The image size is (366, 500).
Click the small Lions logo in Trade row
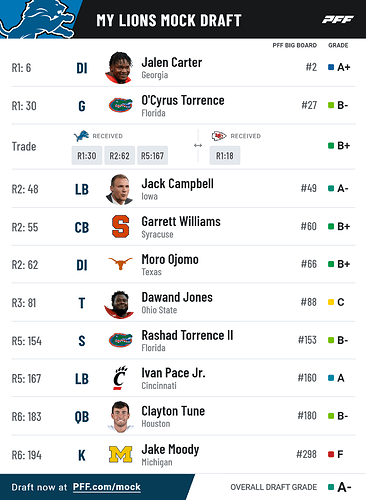click(81, 136)
